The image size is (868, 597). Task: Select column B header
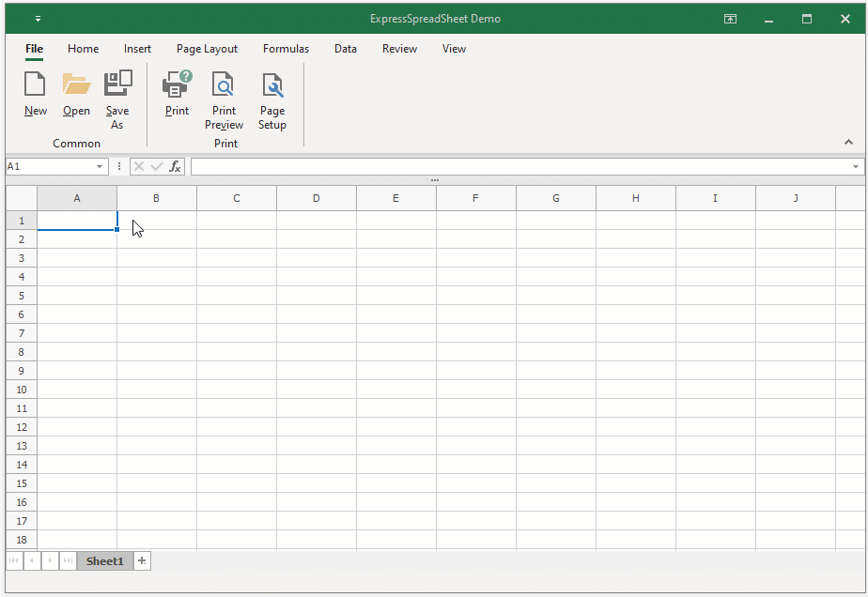(157, 198)
